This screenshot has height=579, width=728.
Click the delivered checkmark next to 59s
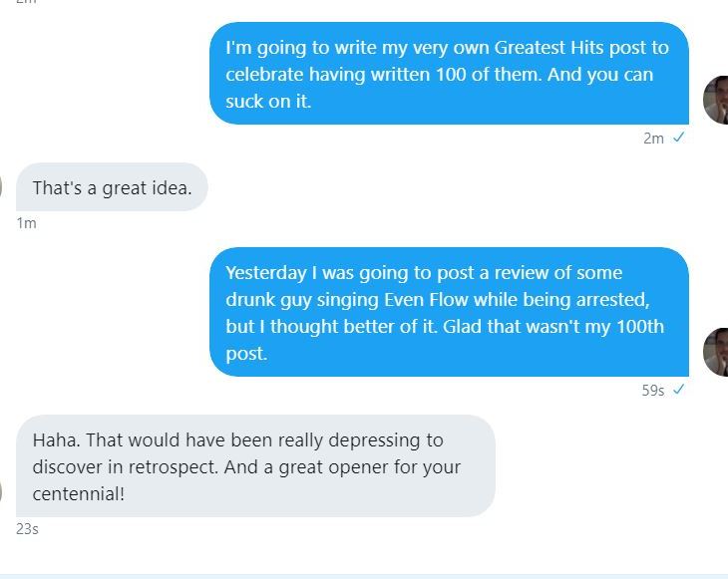[x=678, y=391]
